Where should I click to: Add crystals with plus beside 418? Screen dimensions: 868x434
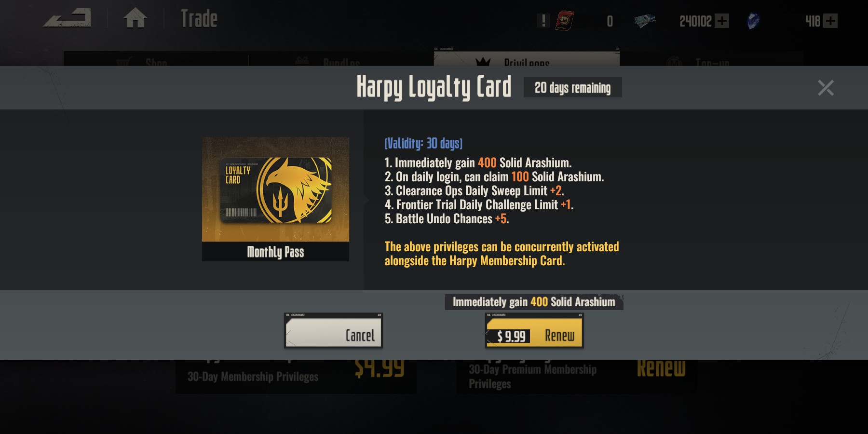pyautogui.click(x=830, y=21)
